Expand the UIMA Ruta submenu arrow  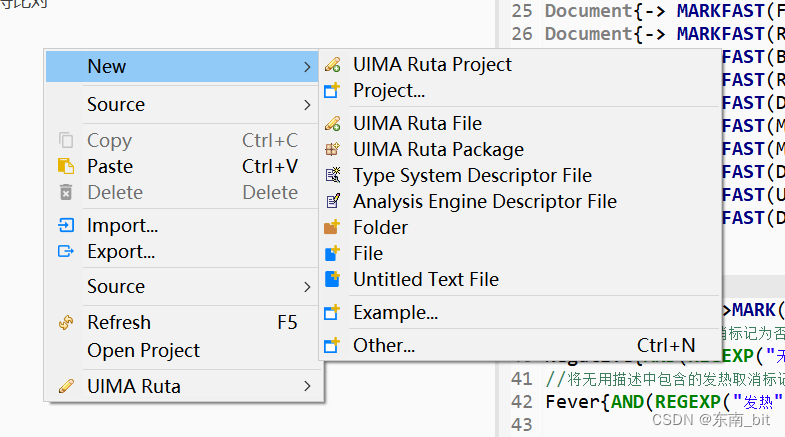307,386
